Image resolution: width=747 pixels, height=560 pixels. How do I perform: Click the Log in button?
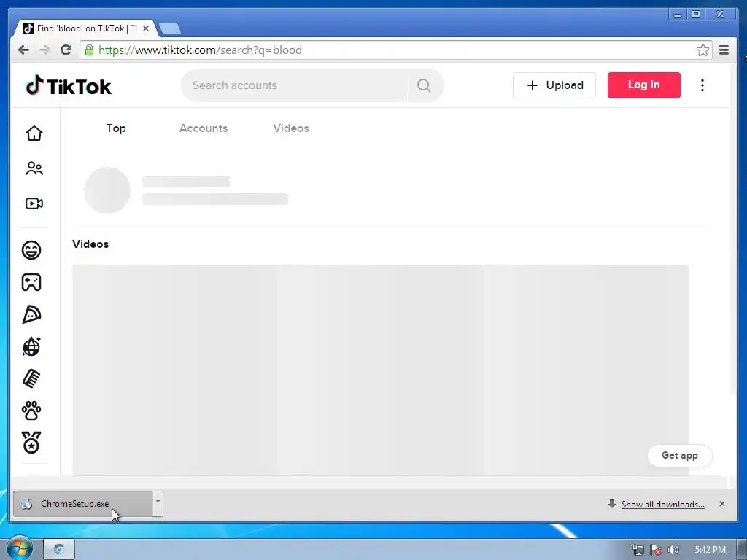click(x=643, y=85)
